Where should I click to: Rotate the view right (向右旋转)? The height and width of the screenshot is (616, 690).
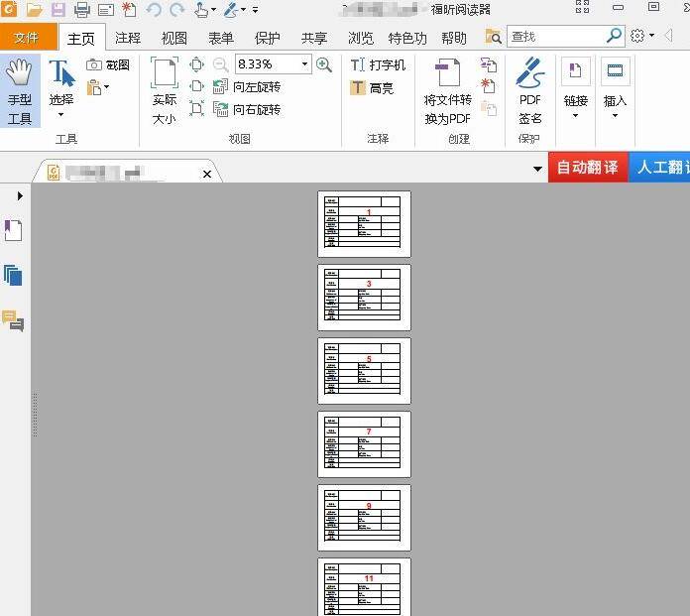click(248, 109)
